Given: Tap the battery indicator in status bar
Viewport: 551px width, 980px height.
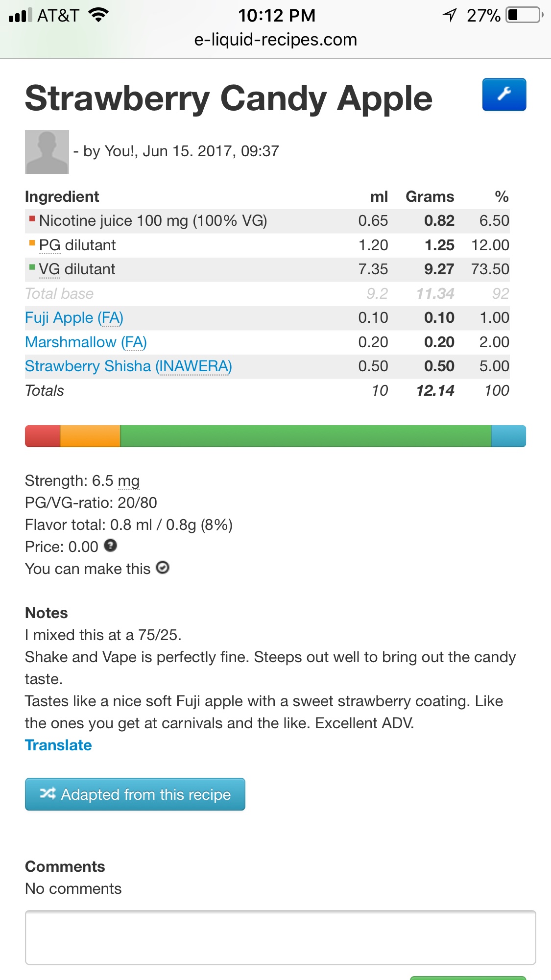Looking at the screenshot, I should [525, 15].
